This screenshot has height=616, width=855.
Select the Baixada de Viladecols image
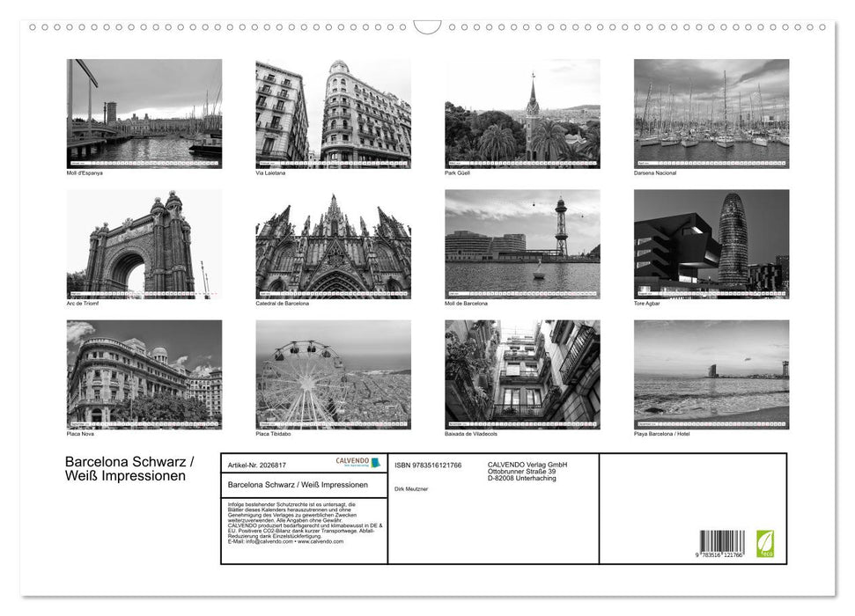coord(523,374)
